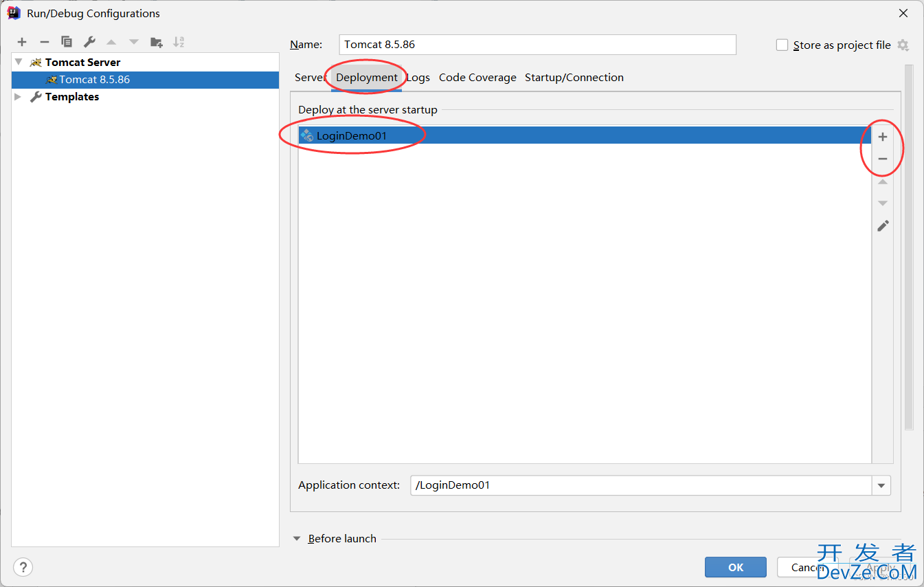Move configuration up in the left toolbar
This screenshot has width=924, height=587.
click(111, 42)
